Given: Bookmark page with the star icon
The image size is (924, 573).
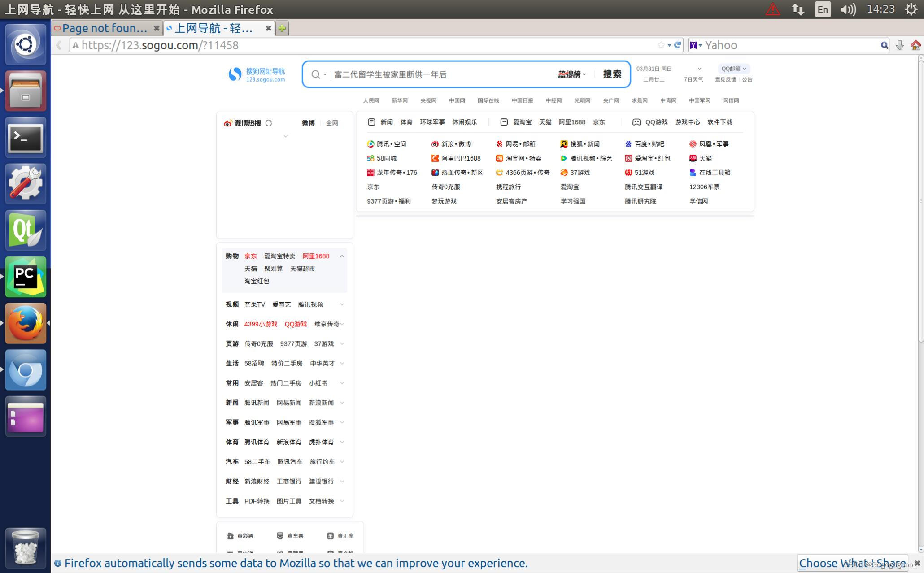Looking at the screenshot, I should (x=661, y=45).
